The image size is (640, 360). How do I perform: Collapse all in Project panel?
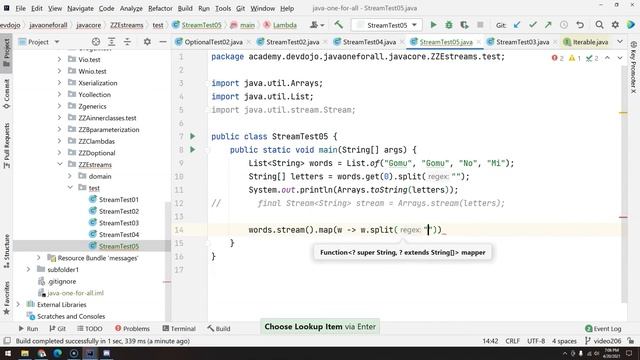127,42
